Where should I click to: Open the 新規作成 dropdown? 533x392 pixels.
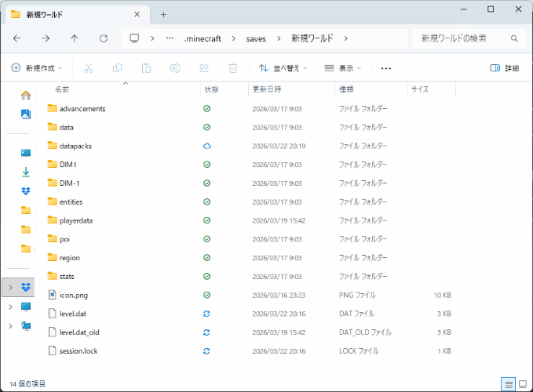tap(37, 68)
